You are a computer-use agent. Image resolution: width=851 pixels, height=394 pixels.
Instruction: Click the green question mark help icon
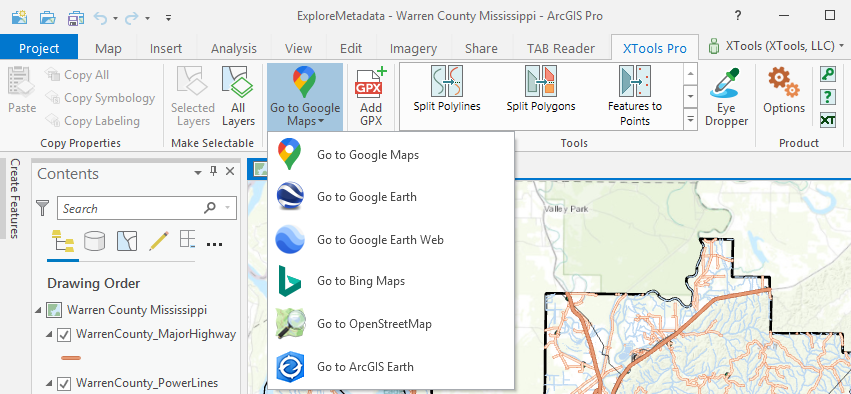[828, 98]
